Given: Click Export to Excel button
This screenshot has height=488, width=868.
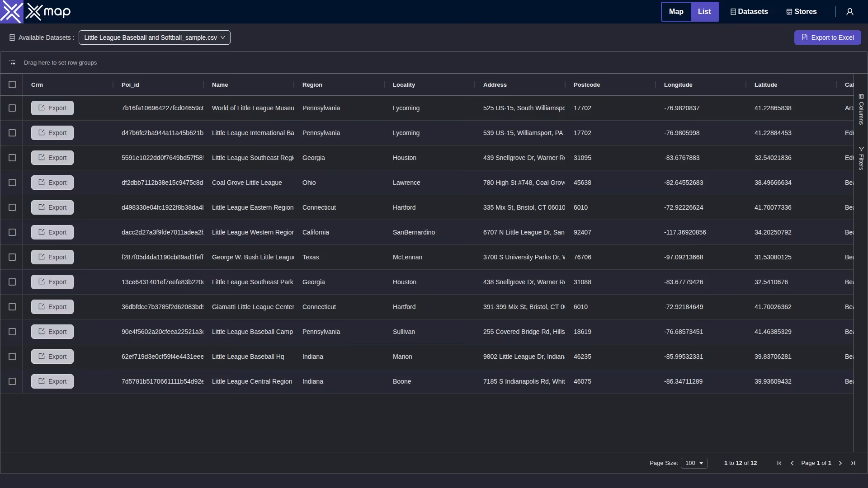Looking at the screenshot, I should tap(827, 38).
